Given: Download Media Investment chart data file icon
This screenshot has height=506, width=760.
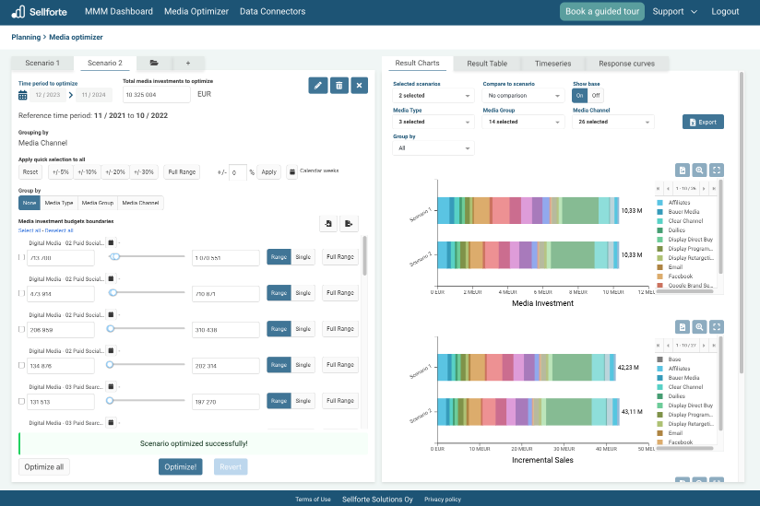Looking at the screenshot, I should coord(681,171).
